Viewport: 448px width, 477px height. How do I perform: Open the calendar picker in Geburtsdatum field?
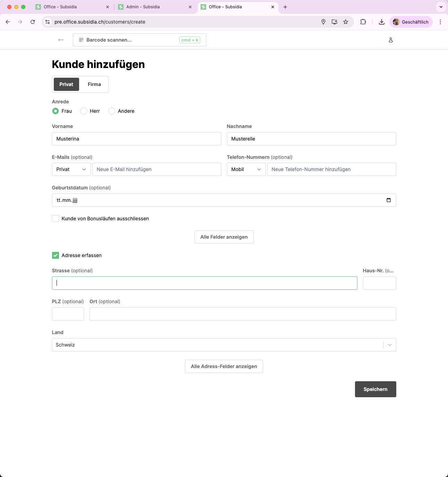388,200
